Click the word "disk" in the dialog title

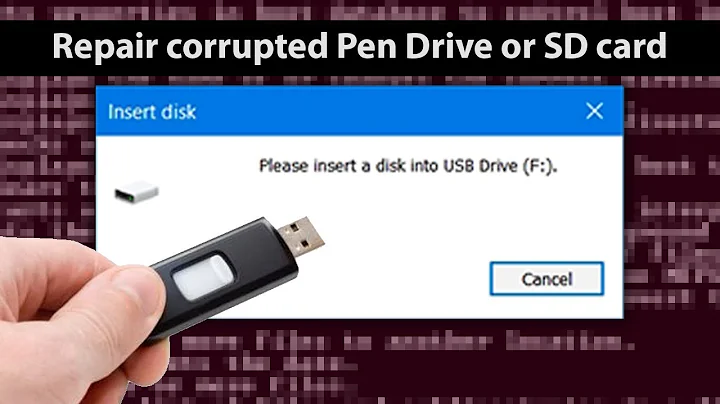pyautogui.click(x=178, y=112)
